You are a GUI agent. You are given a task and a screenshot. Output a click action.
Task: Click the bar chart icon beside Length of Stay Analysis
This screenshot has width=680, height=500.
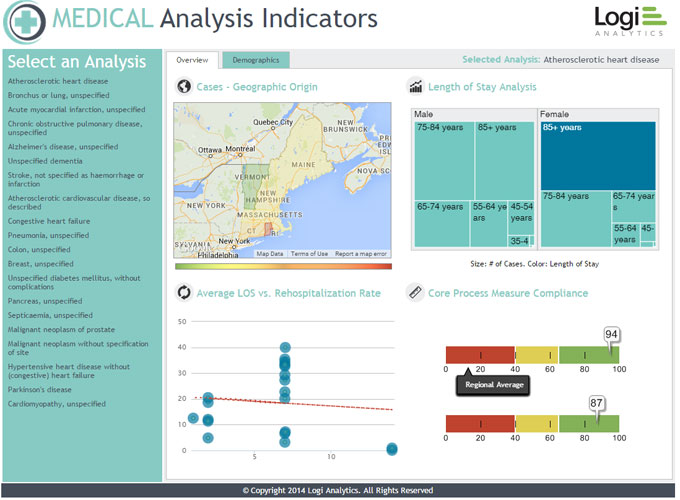(415, 86)
